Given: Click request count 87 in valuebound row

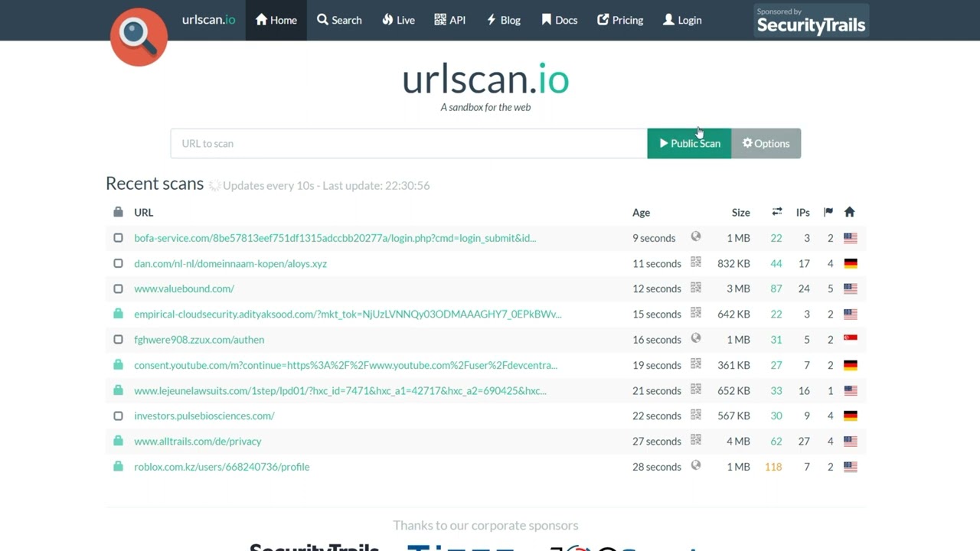Looking at the screenshot, I should coord(776,289).
